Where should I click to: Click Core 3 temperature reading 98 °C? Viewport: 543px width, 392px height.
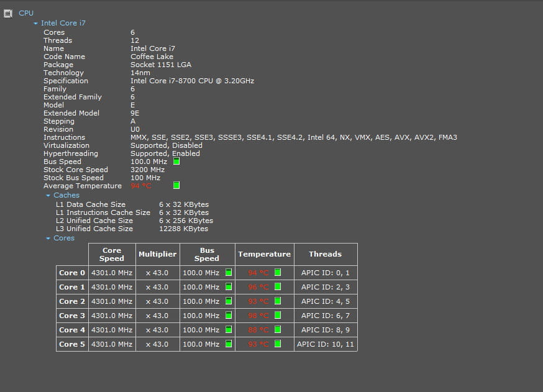pos(258,316)
